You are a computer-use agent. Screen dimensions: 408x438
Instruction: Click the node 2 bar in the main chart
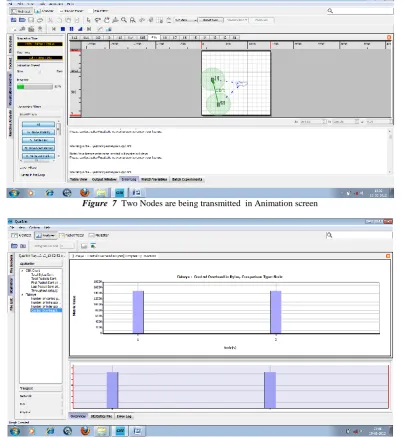point(276,312)
